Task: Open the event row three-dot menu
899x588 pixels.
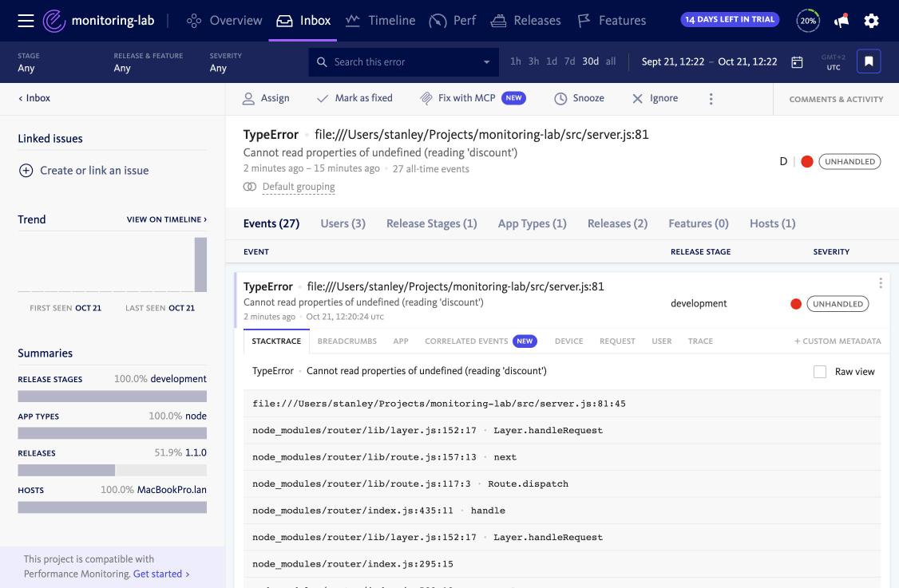Action: pyautogui.click(x=880, y=283)
